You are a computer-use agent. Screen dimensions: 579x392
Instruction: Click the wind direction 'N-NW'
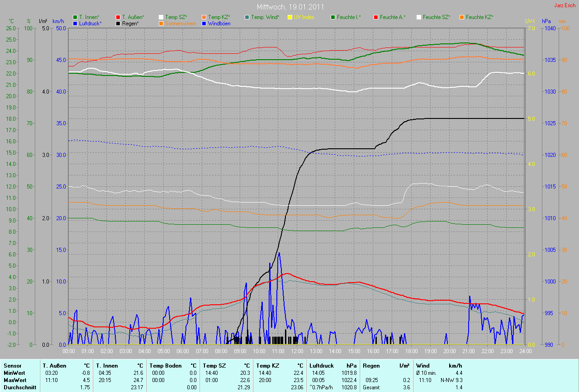tap(447, 380)
